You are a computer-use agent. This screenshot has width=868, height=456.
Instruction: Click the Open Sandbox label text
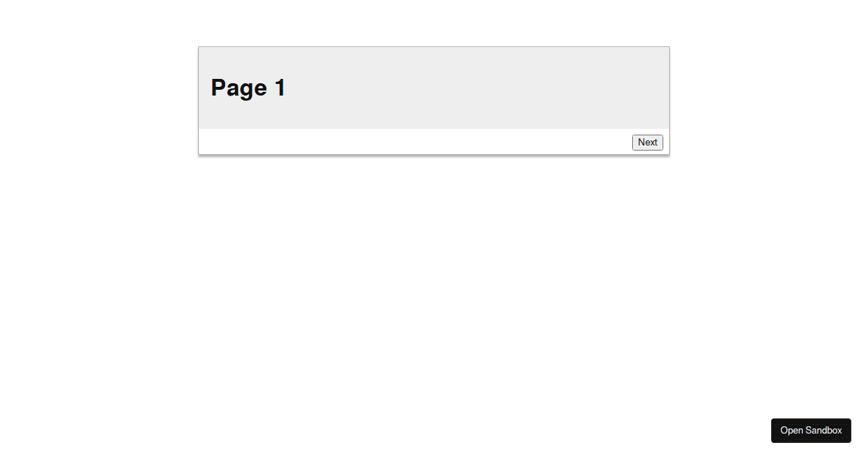tap(811, 431)
